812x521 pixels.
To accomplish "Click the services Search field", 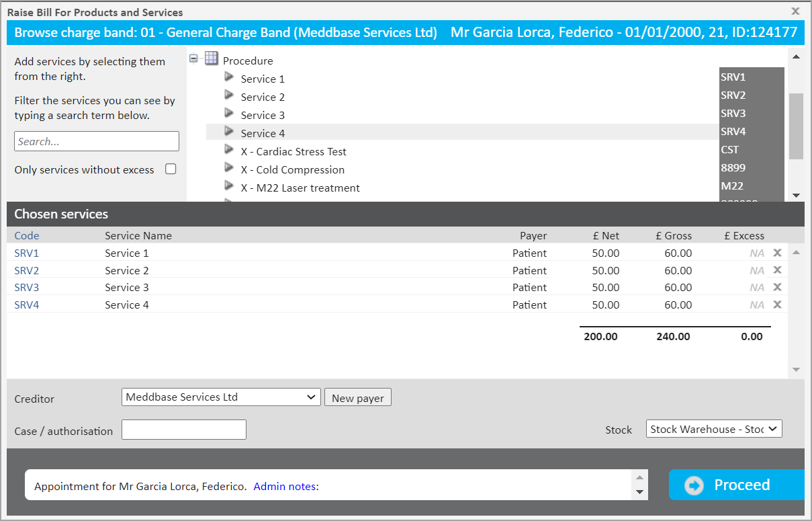I will 97,142.
